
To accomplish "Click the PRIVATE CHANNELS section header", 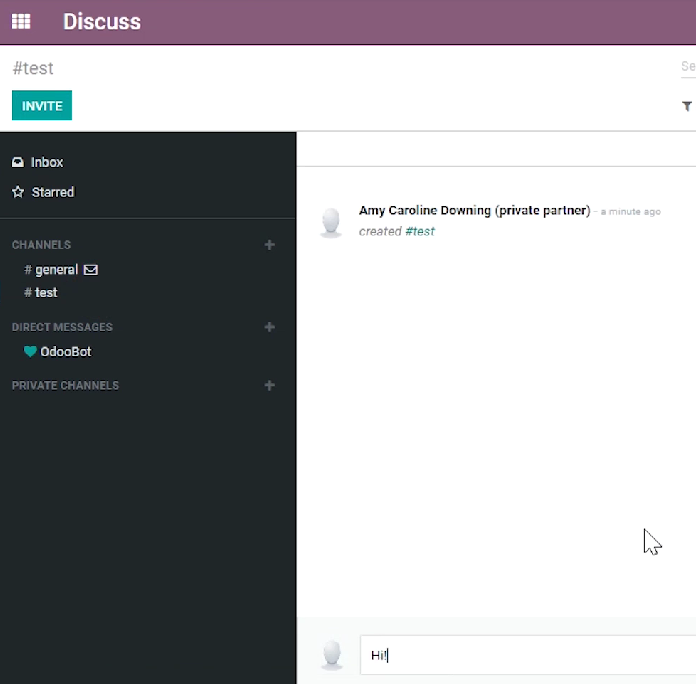I will pyautogui.click(x=65, y=385).
